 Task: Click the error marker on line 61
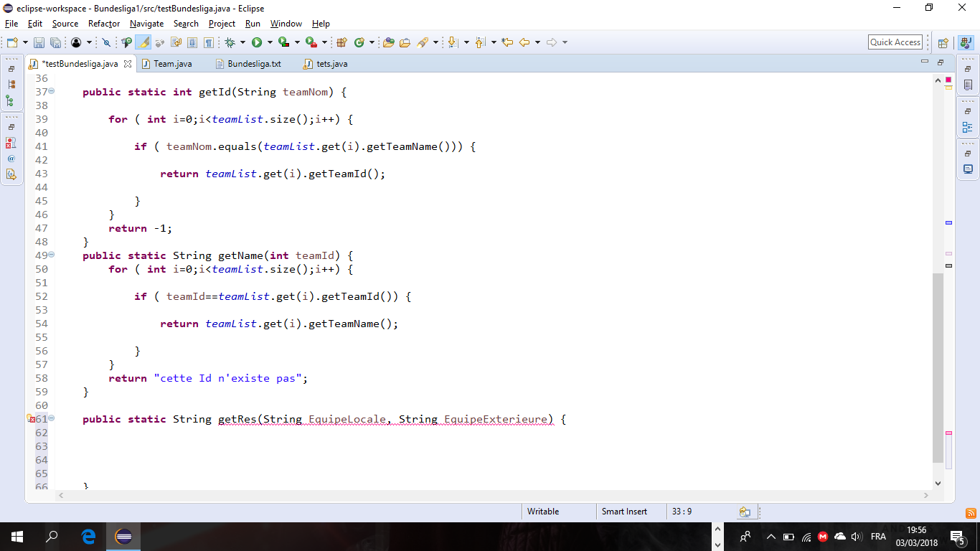coord(30,418)
